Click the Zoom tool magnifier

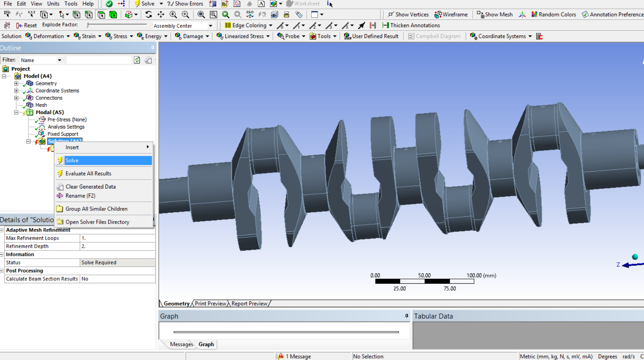pos(173,14)
